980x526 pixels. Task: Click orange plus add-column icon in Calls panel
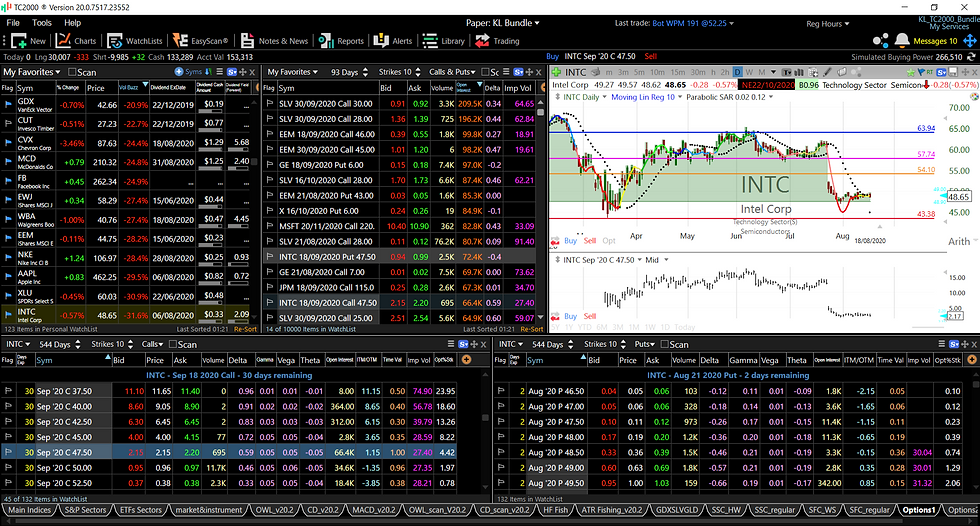pos(466,359)
